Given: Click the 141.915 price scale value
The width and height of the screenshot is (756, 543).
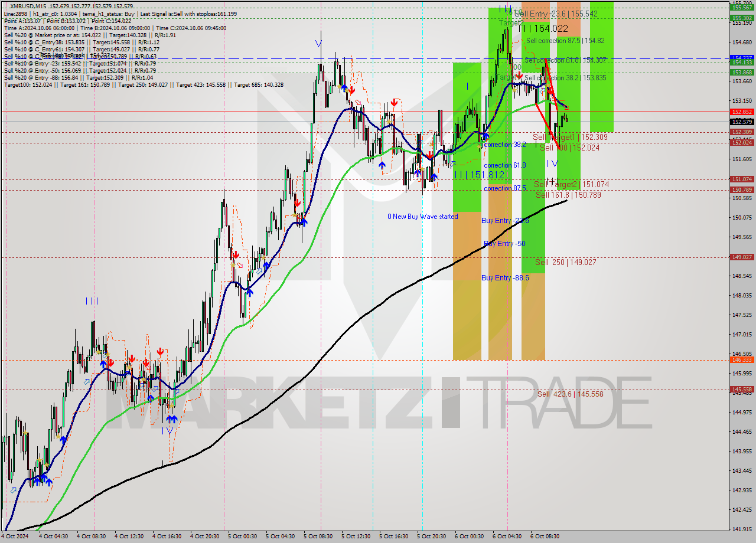Looking at the screenshot, I should tap(742, 529).
